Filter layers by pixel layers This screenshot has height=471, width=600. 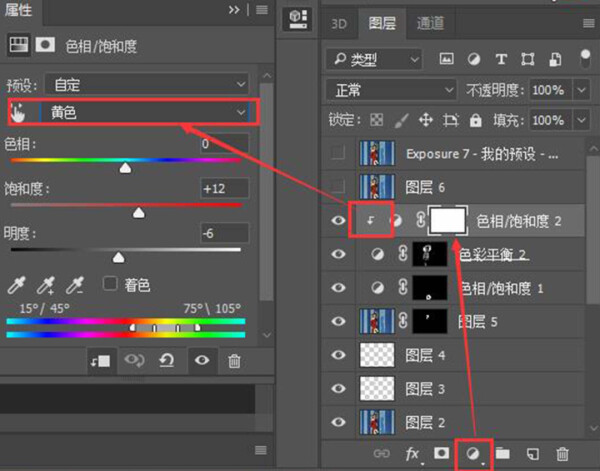447,59
